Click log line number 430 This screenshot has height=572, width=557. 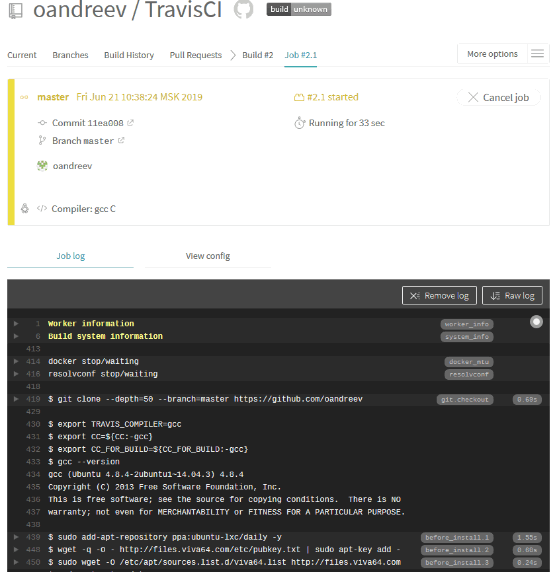33,424
